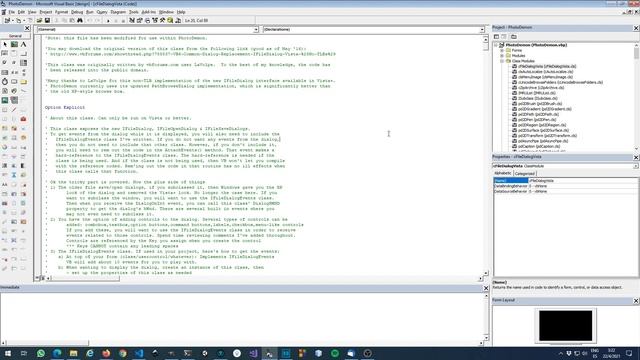Open Add Form dropdown arrow
The height and width of the screenshot is (360, 640).
24,20
